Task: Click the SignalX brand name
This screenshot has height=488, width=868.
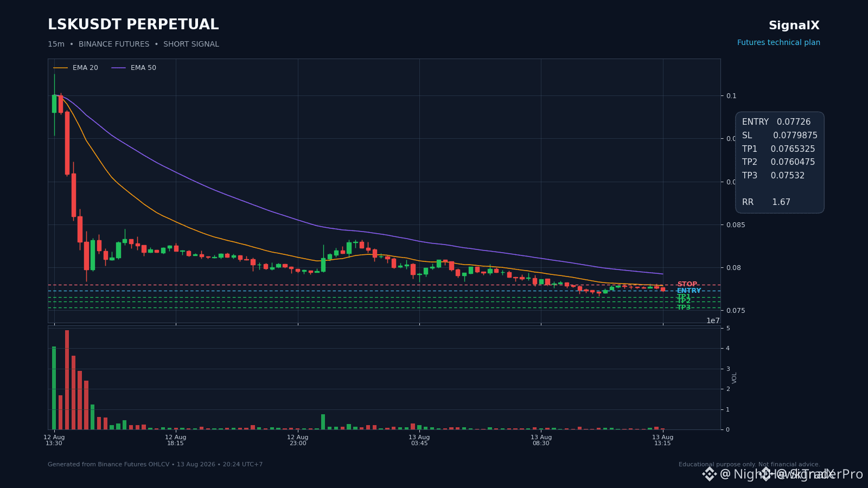Action: click(x=794, y=25)
